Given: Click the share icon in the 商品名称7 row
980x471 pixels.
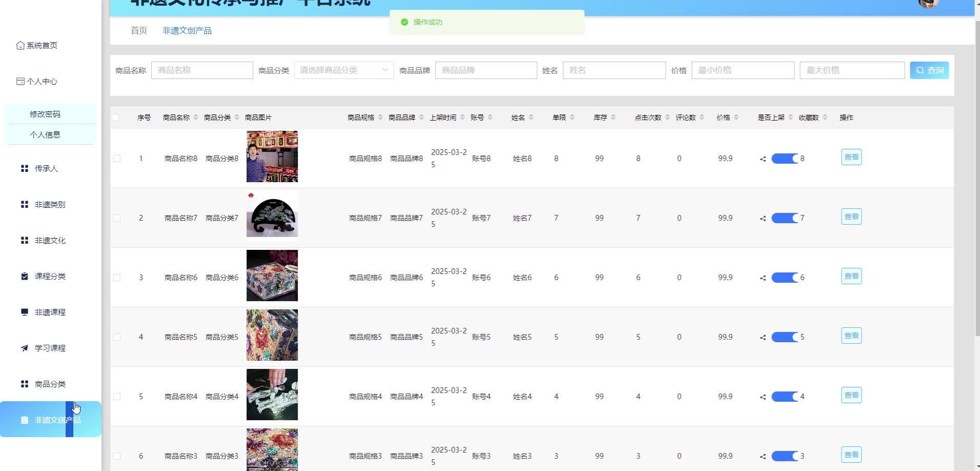Looking at the screenshot, I should pos(763,219).
